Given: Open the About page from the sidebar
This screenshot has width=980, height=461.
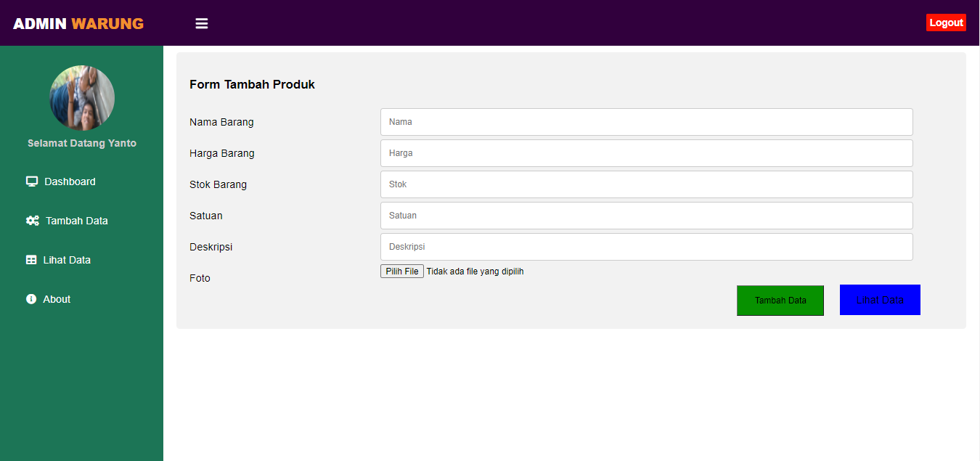Looking at the screenshot, I should click(x=57, y=298).
